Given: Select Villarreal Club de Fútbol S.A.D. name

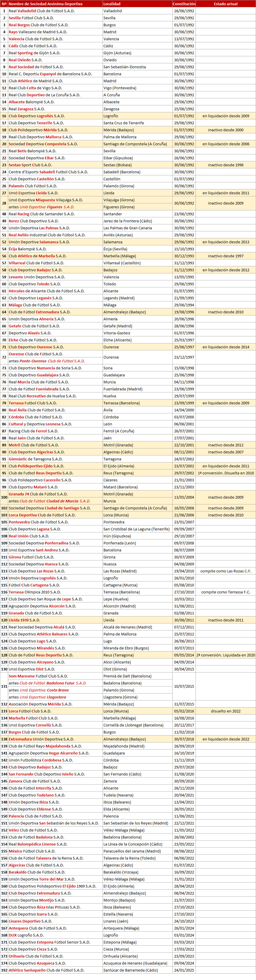Looking at the screenshot, I should pyautogui.click(x=36, y=263).
